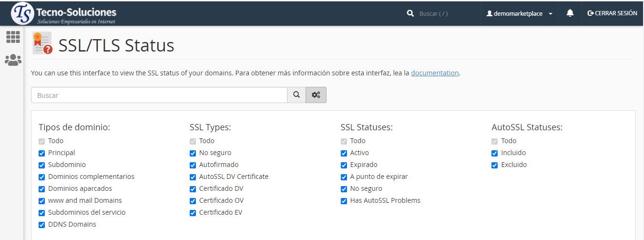Uncheck Has AutoSSL Problems filter

point(344,201)
